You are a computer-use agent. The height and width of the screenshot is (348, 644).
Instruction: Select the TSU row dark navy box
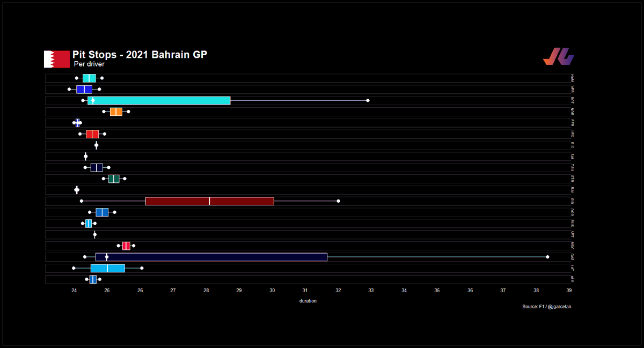pos(97,167)
